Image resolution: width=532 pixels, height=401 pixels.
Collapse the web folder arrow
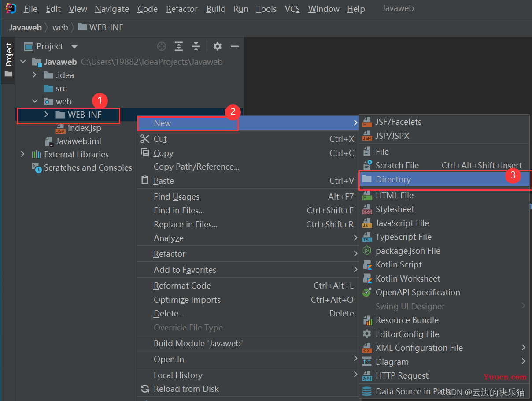click(35, 101)
